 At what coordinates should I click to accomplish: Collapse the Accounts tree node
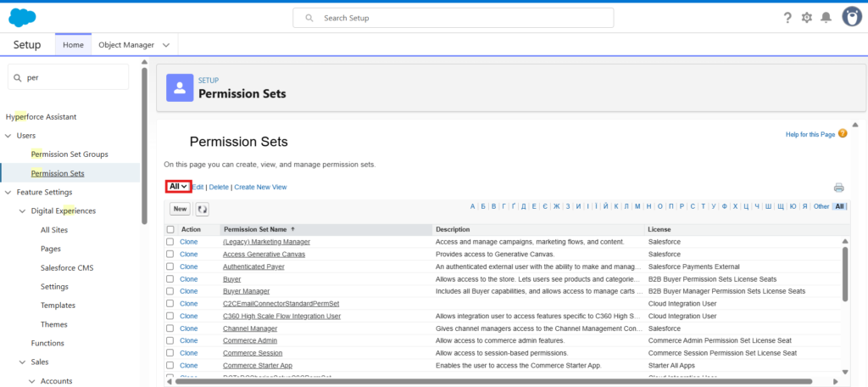(31, 381)
